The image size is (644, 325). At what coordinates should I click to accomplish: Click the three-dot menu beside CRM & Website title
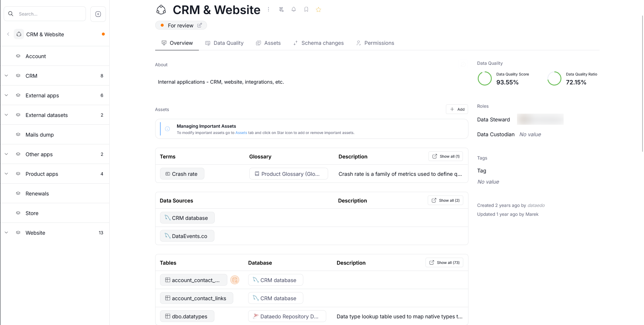(268, 10)
